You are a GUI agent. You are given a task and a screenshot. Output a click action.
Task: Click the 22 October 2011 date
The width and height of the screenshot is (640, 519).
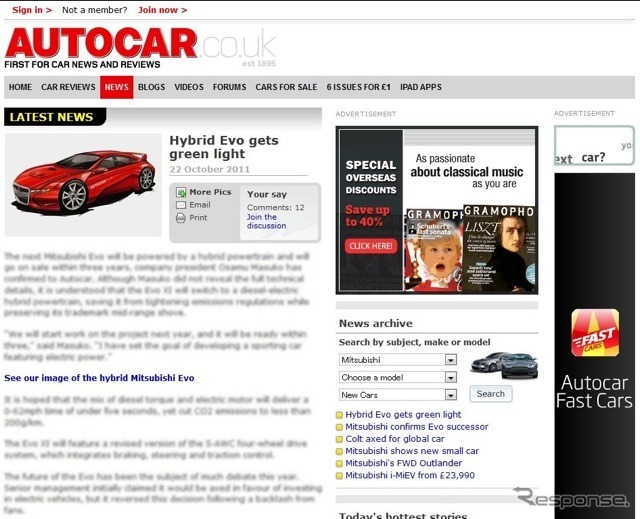(209, 169)
